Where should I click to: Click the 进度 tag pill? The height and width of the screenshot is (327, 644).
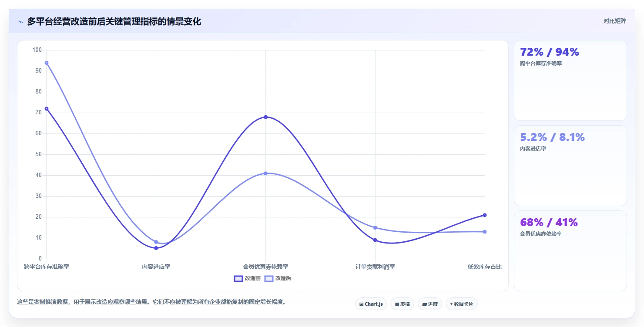click(x=430, y=304)
